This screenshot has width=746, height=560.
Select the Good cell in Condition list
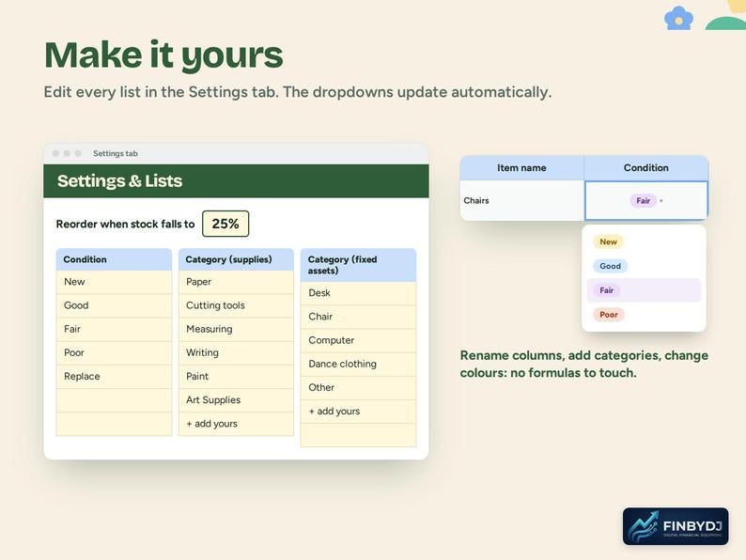(114, 305)
